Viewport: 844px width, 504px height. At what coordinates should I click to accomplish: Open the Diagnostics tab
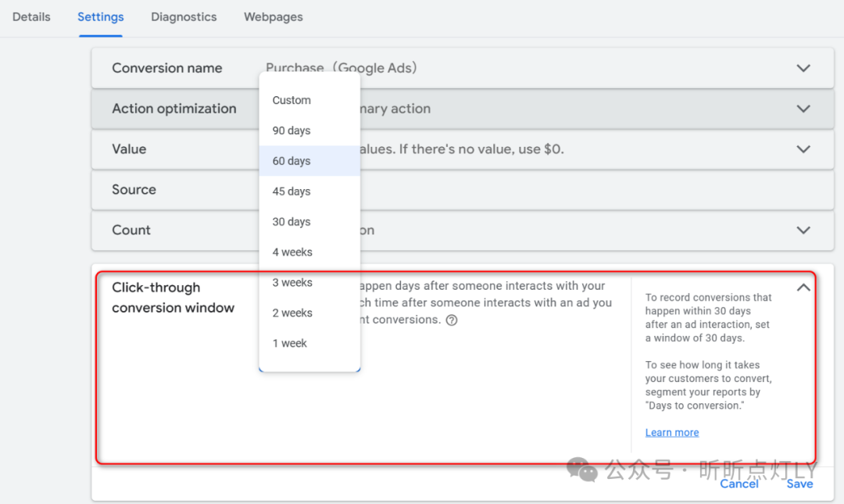(x=184, y=16)
